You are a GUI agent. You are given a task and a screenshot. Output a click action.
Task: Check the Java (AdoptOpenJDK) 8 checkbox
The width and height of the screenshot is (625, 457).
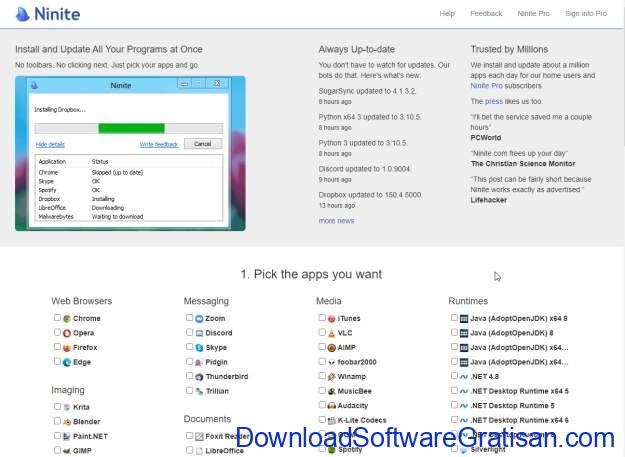454,332
